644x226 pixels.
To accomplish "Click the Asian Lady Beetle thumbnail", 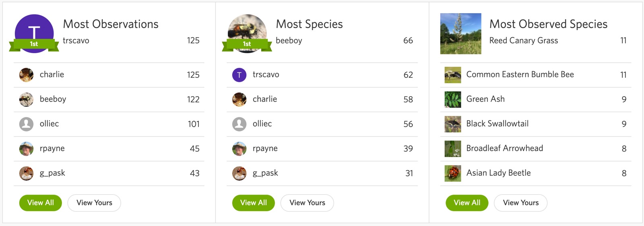I will 453,173.
